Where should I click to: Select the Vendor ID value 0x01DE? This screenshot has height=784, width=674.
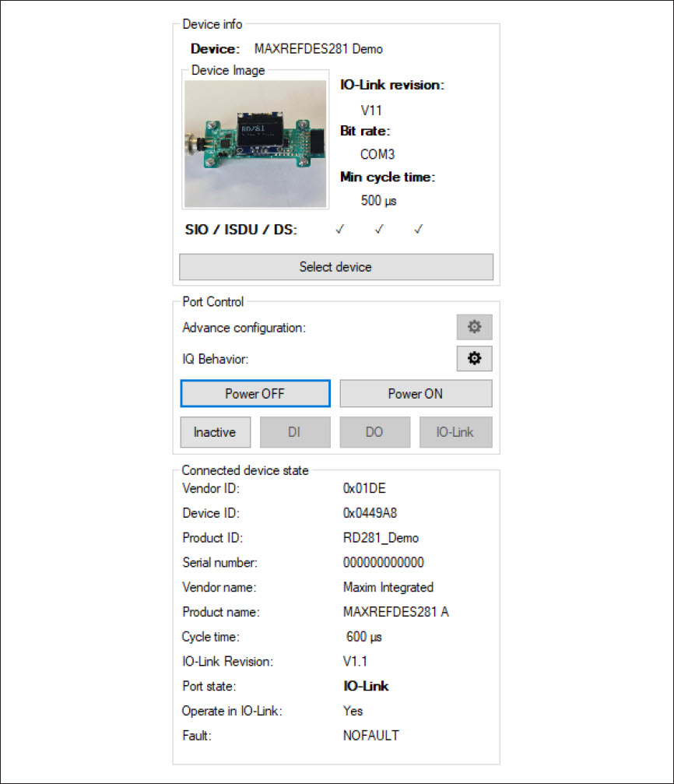coord(364,488)
